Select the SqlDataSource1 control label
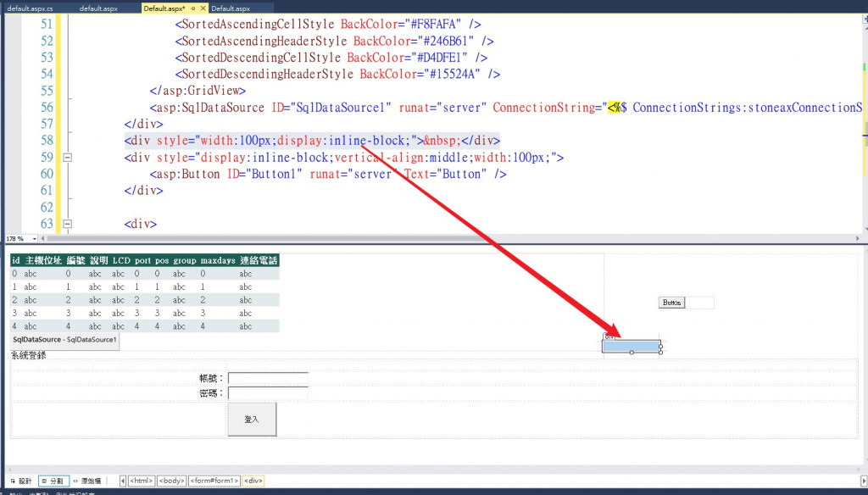The image size is (868, 495). point(64,339)
